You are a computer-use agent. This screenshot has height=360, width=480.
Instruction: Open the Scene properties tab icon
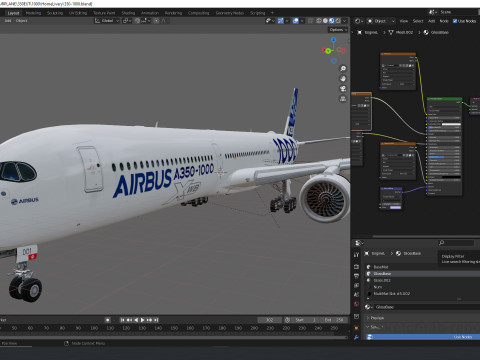[x=356, y=295]
